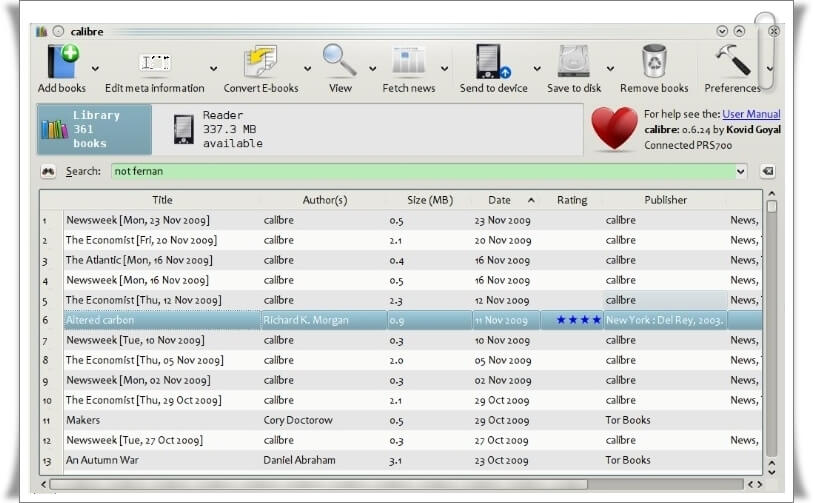Click the Send to device icon

click(x=493, y=61)
